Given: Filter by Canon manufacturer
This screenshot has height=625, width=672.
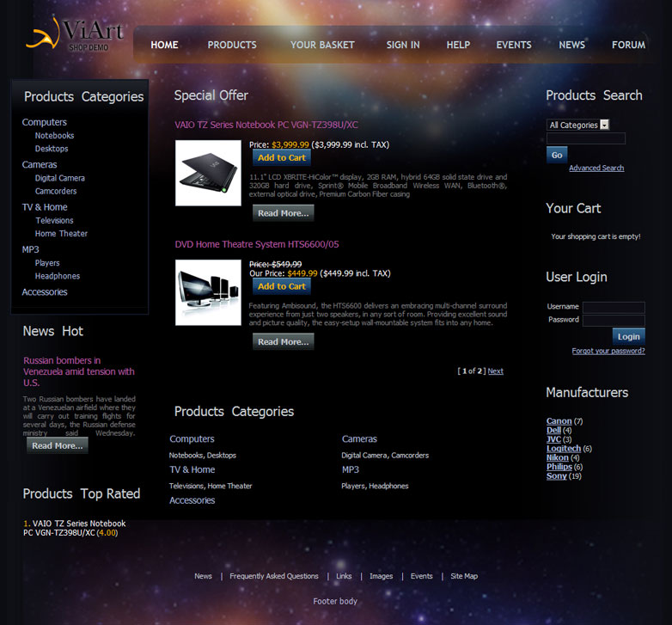Looking at the screenshot, I should 559,421.
